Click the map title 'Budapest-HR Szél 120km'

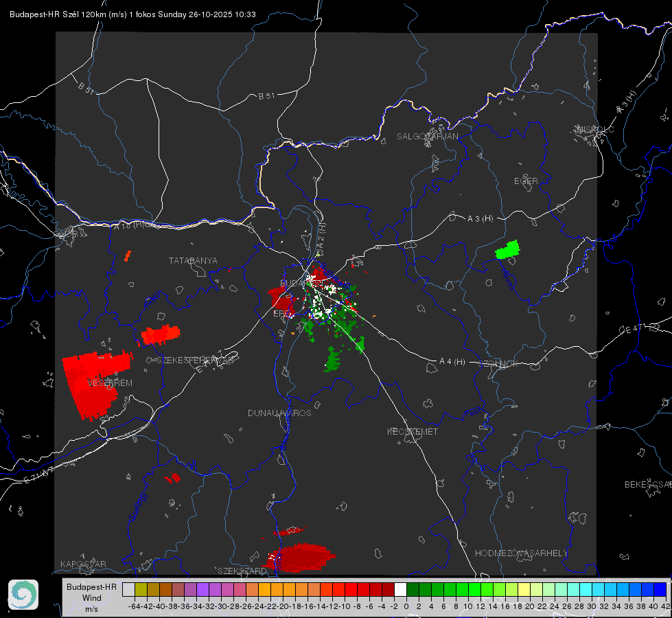pyautogui.click(x=58, y=14)
